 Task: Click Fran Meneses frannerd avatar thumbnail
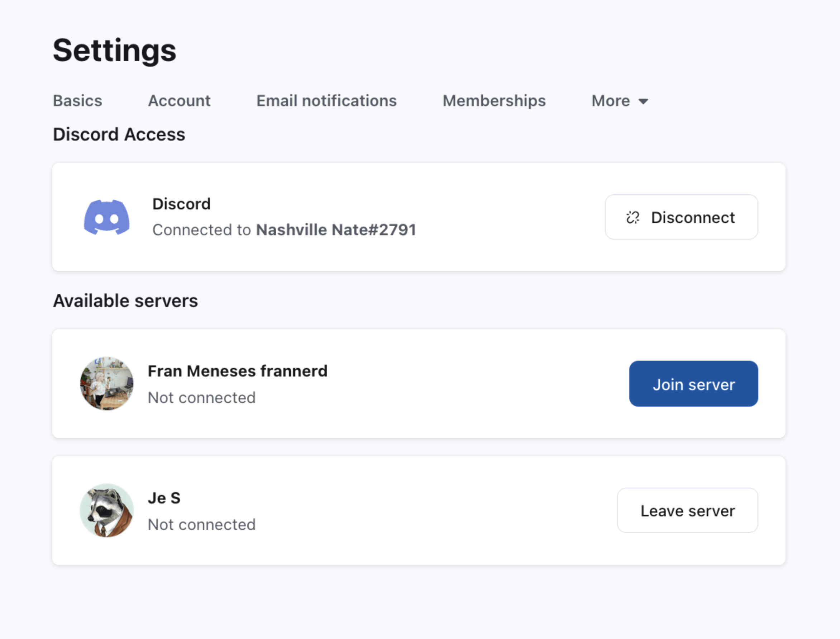click(x=107, y=383)
